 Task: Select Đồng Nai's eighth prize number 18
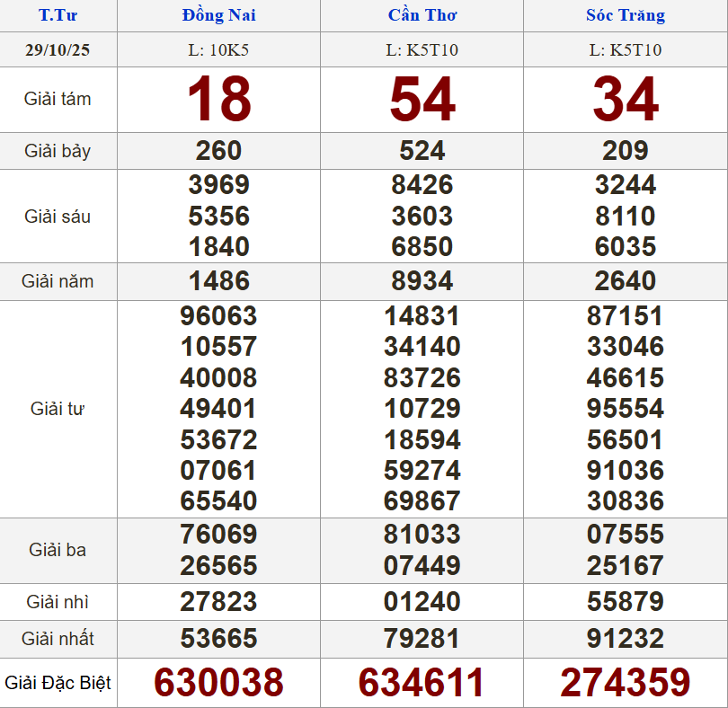218,100
